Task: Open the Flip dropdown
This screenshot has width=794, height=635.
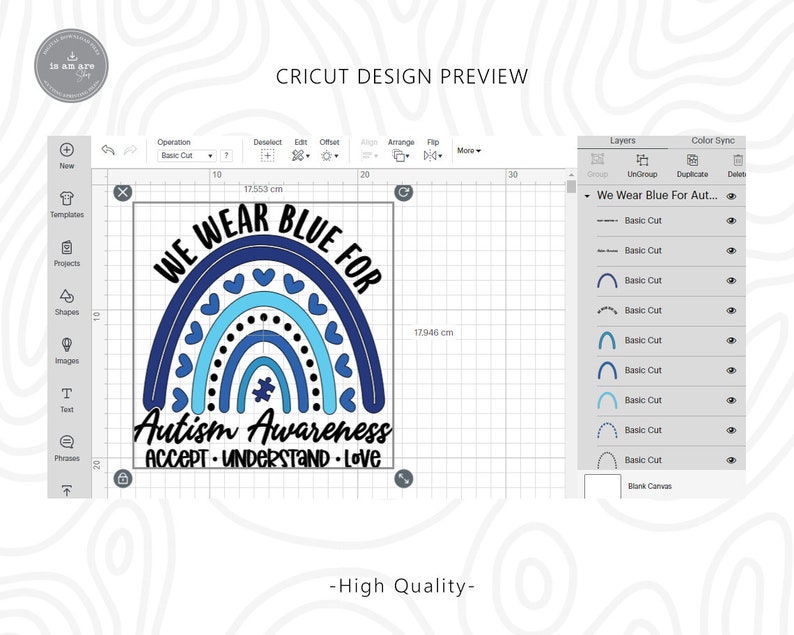Action: [x=433, y=155]
